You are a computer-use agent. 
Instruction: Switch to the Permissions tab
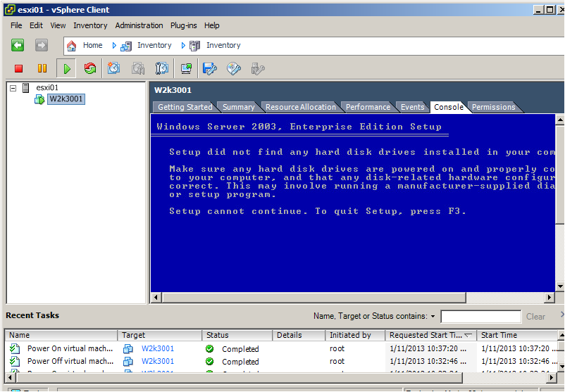click(x=494, y=107)
